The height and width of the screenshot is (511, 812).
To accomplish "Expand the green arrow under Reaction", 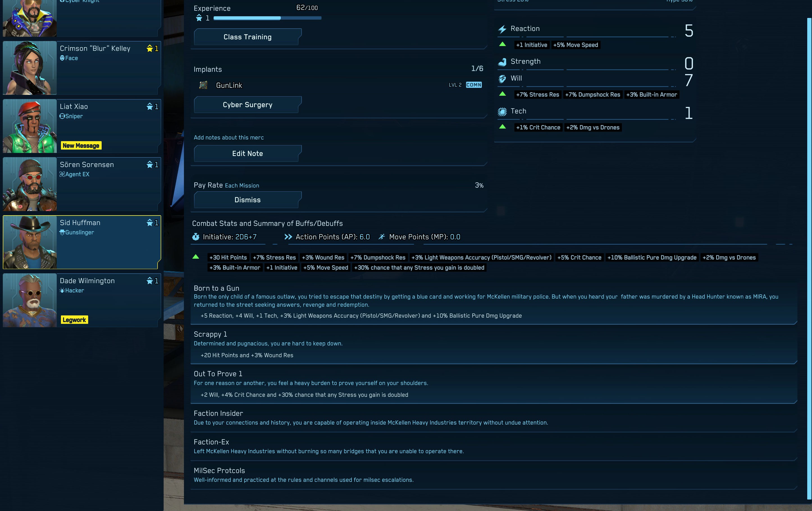I will coord(502,44).
